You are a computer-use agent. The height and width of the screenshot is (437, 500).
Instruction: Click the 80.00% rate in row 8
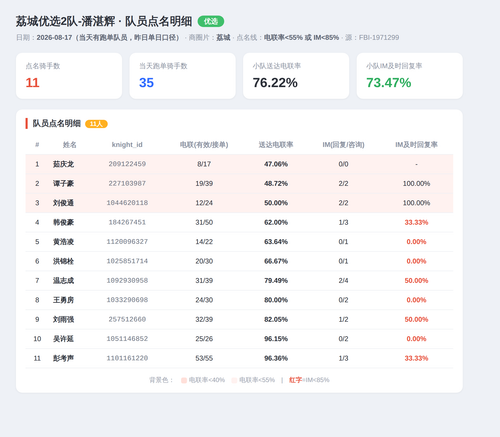276,300
